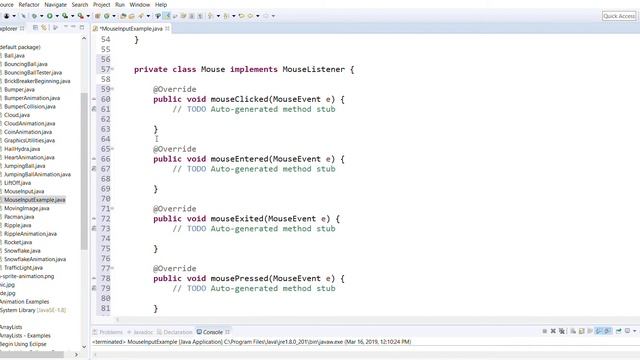The height and width of the screenshot is (360, 640).
Task: Select BouncingBall.java in Package Explorer
Action: 25,64
